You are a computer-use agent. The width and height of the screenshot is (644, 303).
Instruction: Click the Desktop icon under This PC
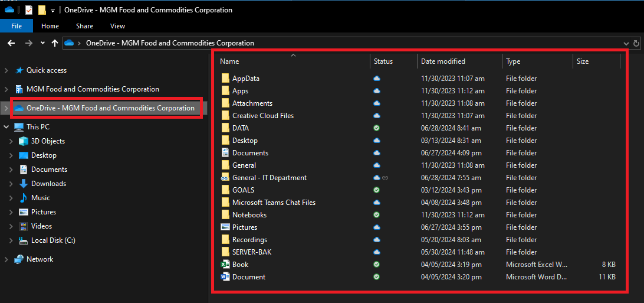[x=24, y=155]
